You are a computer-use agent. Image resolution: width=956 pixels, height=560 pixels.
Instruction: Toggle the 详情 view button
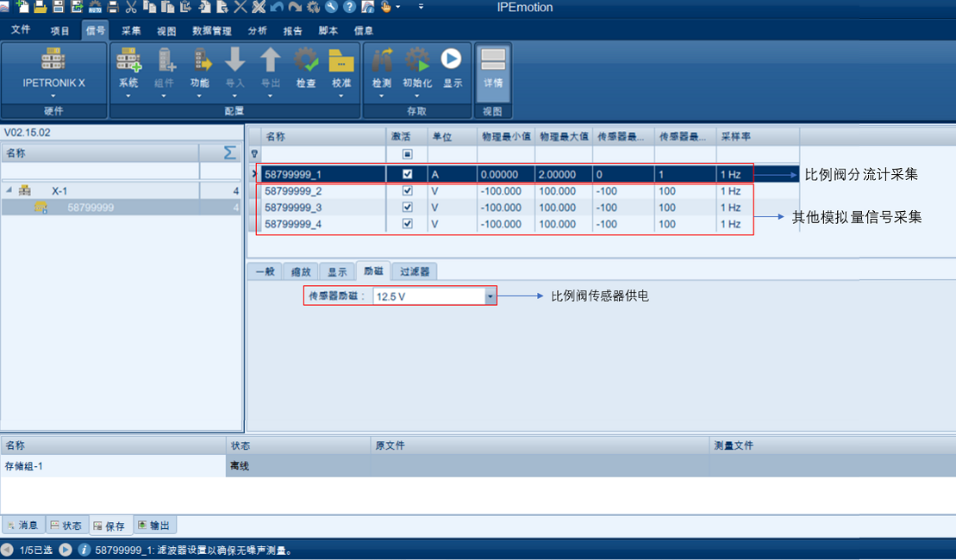[492, 72]
